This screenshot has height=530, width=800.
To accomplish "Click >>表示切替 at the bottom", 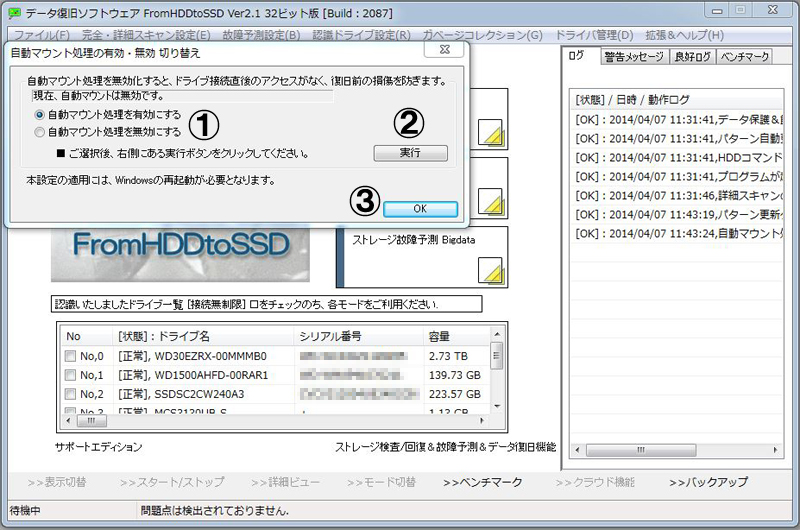I will (x=57, y=483).
